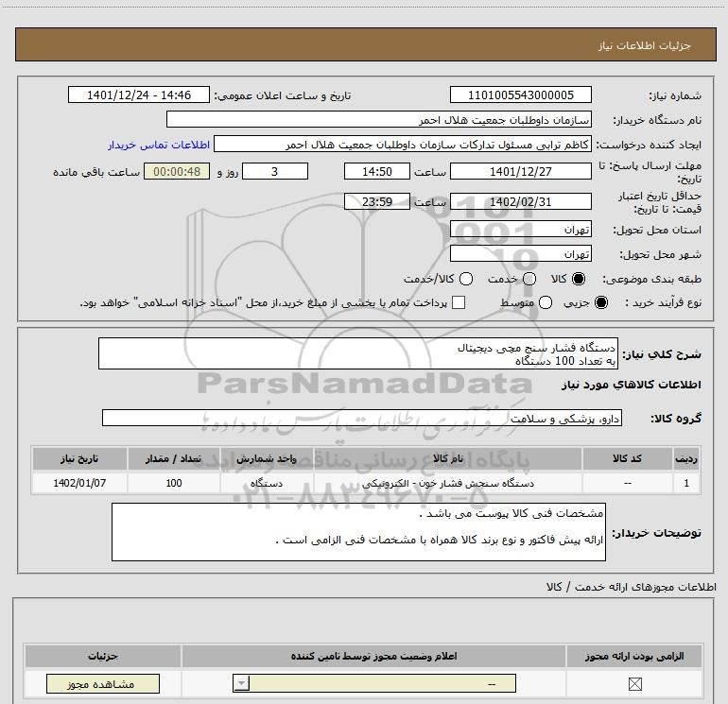Click the جزئیات permit column header

point(103,656)
